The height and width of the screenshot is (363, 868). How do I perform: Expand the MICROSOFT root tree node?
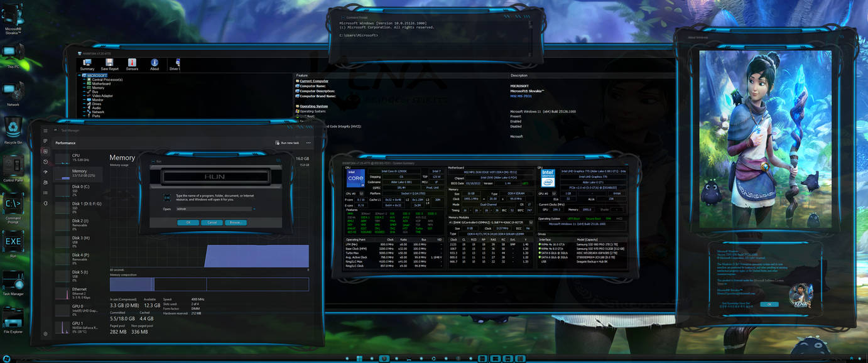coord(79,75)
